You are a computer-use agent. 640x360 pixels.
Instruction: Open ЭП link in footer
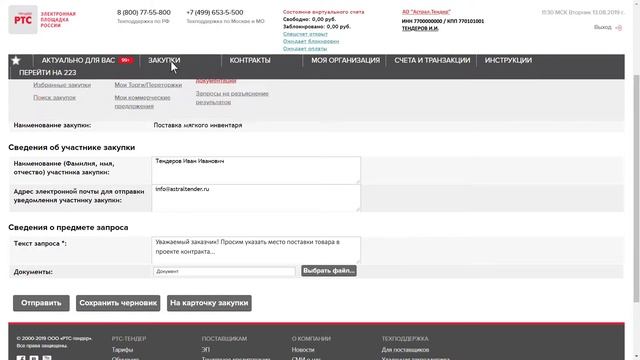(x=205, y=350)
